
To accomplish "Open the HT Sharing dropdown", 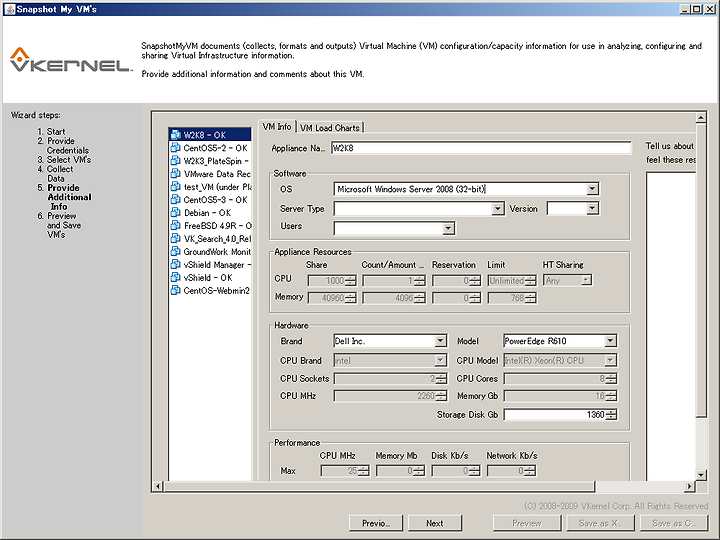I will pos(586,280).
